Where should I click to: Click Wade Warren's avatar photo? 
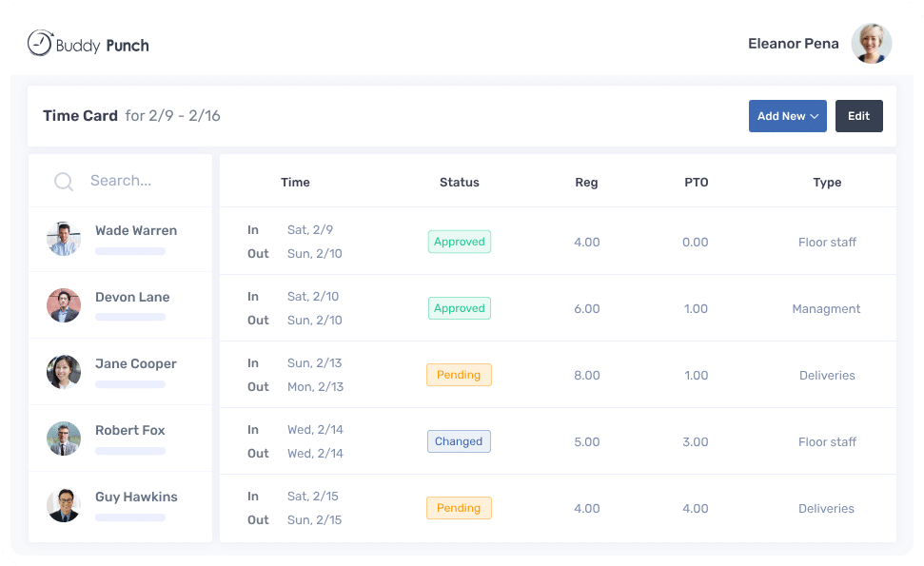pos(64,239)
